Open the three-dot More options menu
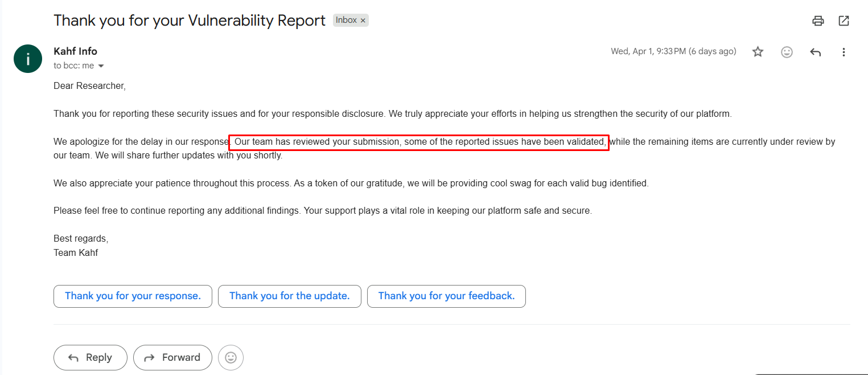868x375 pixels. [x=844, y=52]
